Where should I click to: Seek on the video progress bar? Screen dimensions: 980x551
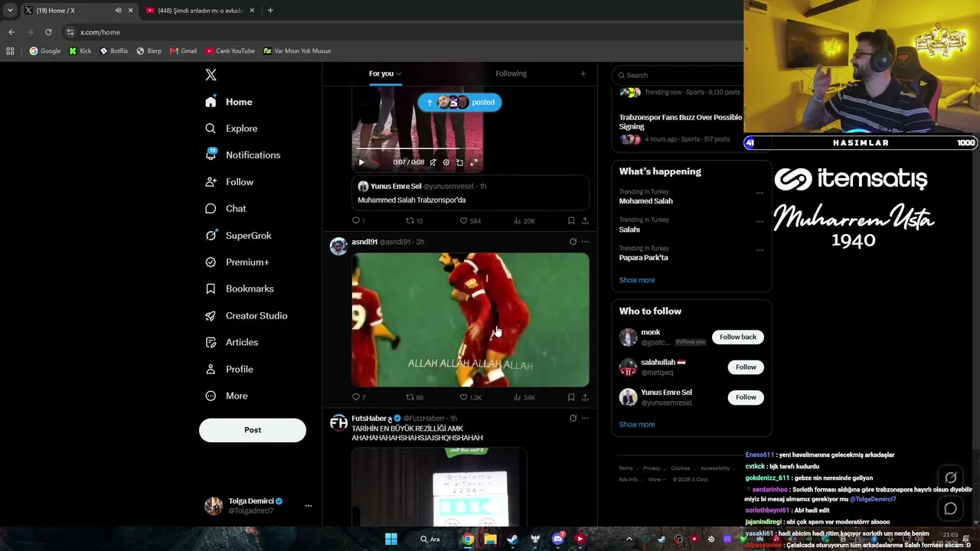(416, 148)
